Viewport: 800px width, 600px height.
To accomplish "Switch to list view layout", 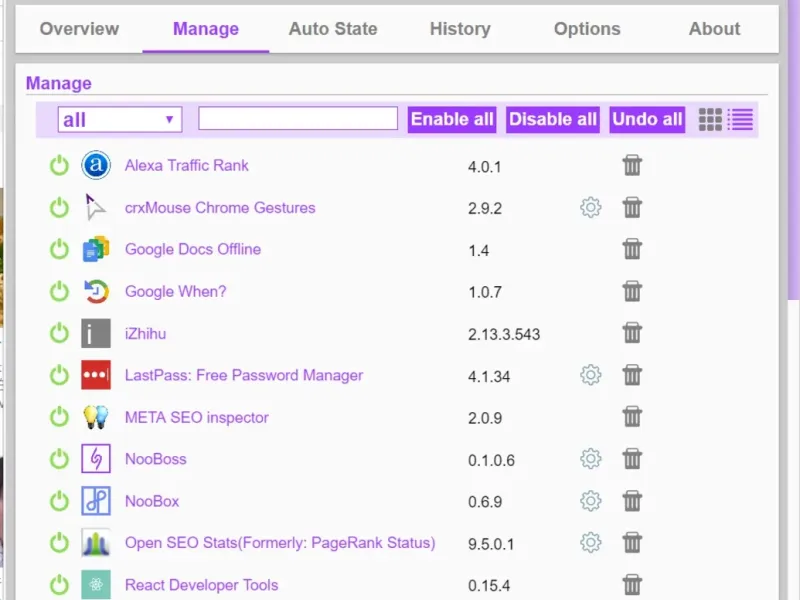I will coord(740,119).
